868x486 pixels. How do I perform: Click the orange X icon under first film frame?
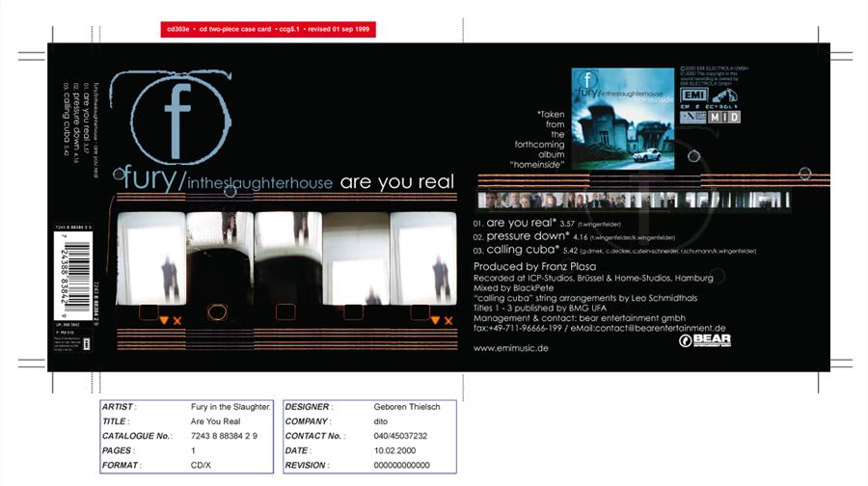click(177, 320)
